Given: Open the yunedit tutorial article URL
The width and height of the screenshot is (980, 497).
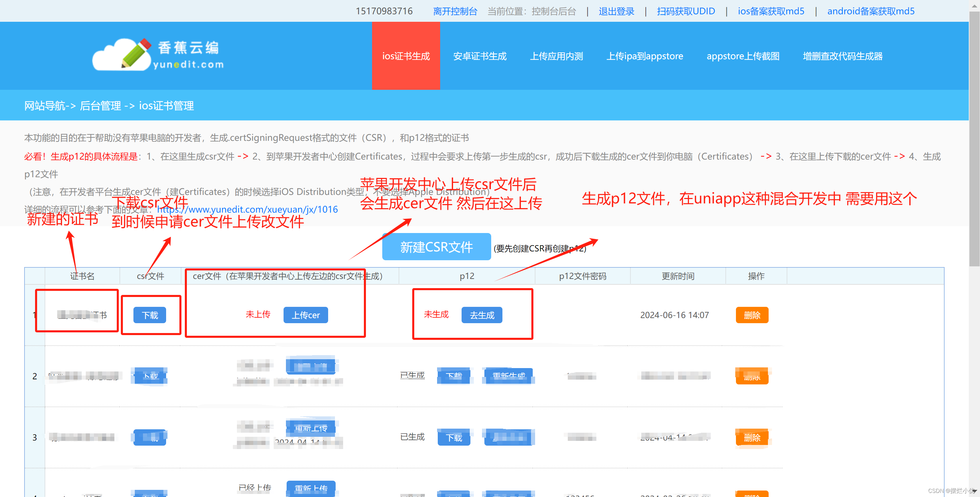Looking at the screenshot, I should pyautogui.click(x=247, y=210).
